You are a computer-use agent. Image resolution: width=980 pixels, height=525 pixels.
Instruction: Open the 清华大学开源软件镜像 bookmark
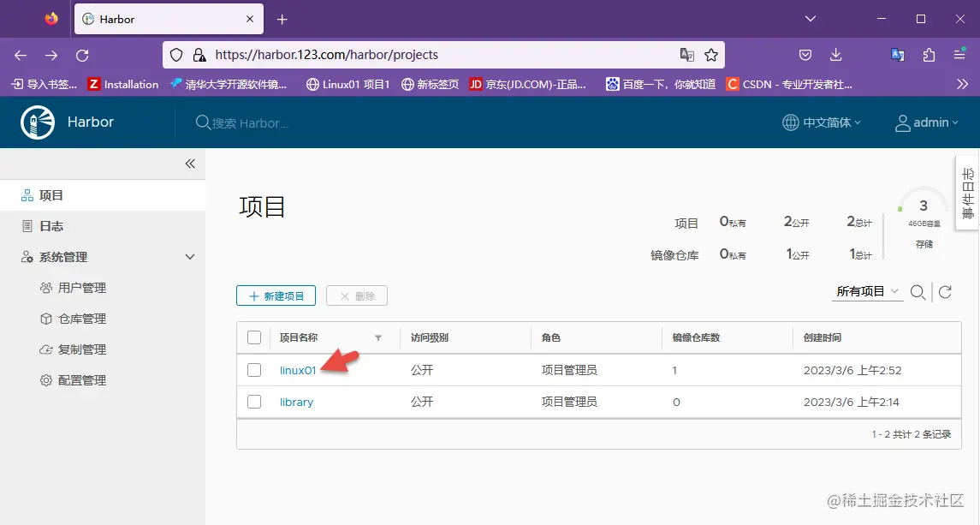coord(229,85)
